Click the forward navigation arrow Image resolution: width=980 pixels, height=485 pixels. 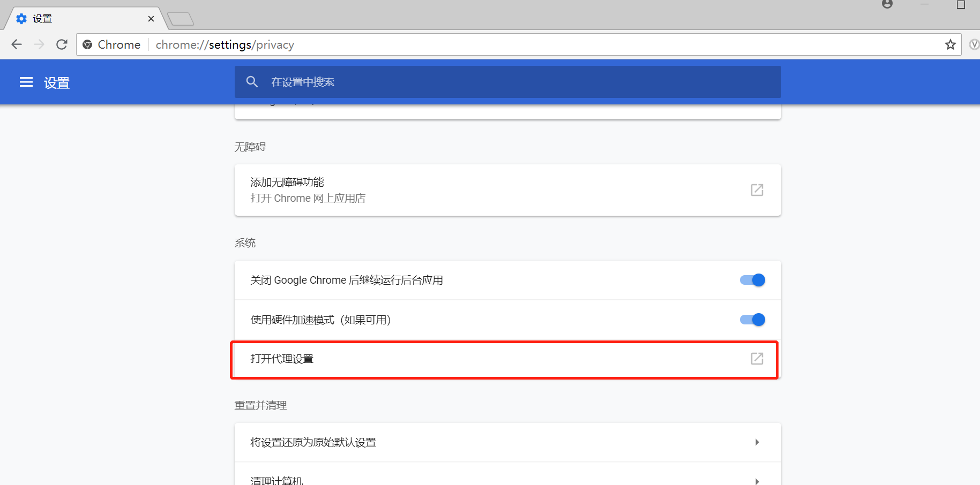[39, 44]
